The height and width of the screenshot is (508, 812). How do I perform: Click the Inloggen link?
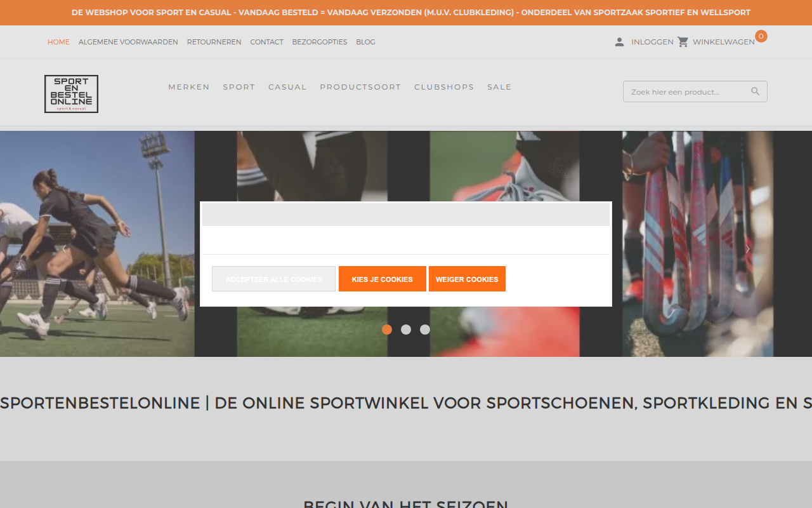coord(652,42)
